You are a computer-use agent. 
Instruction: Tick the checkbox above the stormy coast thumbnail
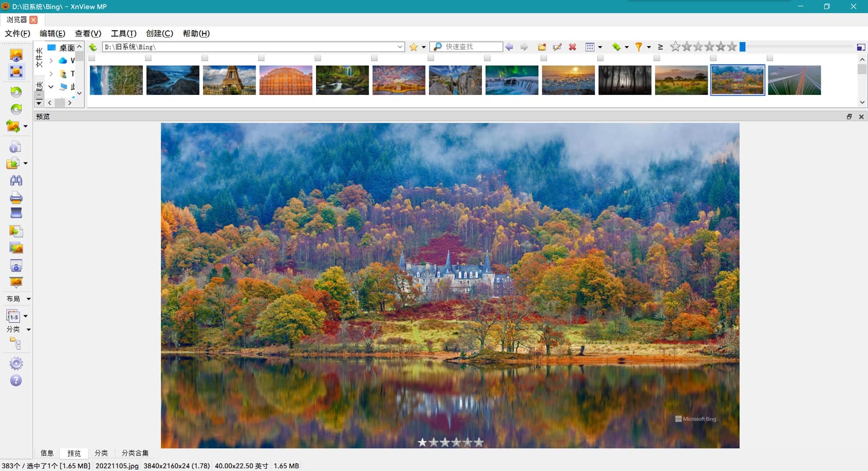point(148,58)
